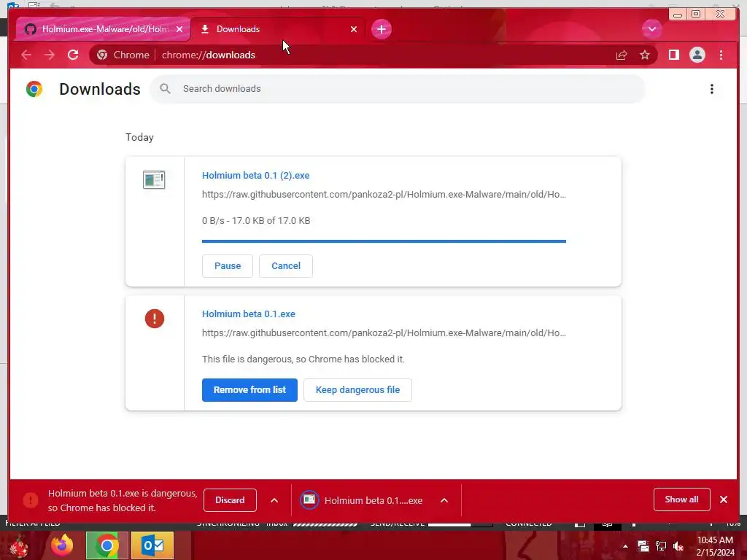Open the clock showing 10:45 AM

pos(715,546)
